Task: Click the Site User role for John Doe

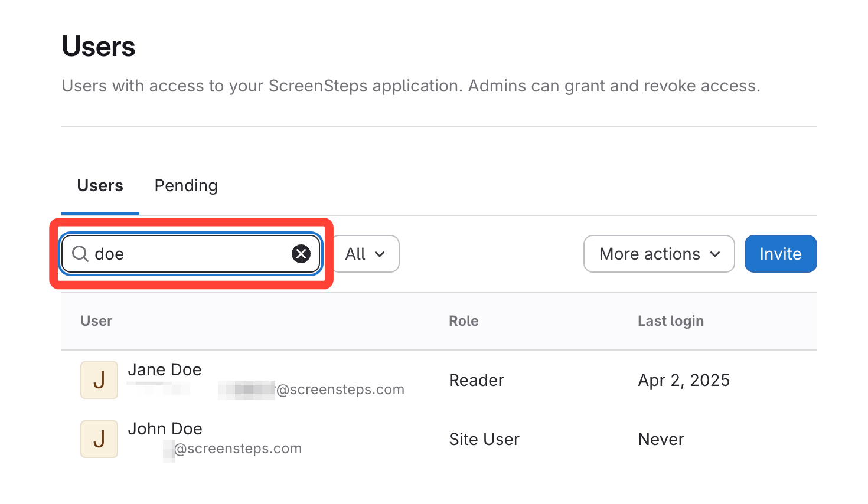Action: pos(484,439)
